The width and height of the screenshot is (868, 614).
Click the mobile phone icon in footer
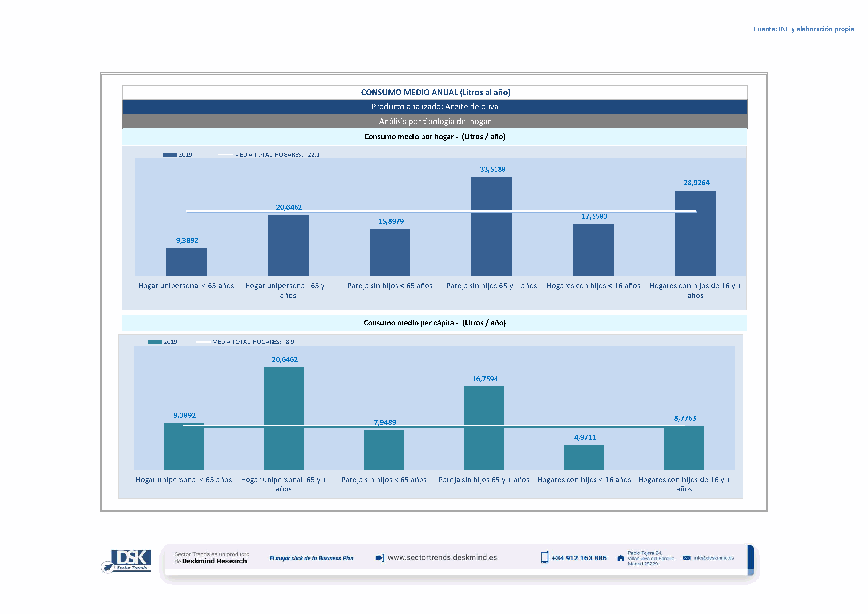pos(545,558)
